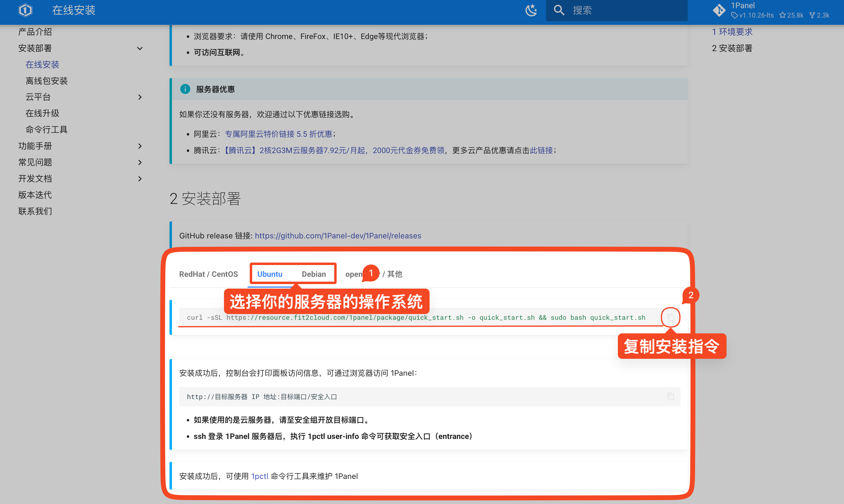Open the 阿里云 5.5 折优惠 link
This screenshot has width=844, height=504.
point(278,134)
